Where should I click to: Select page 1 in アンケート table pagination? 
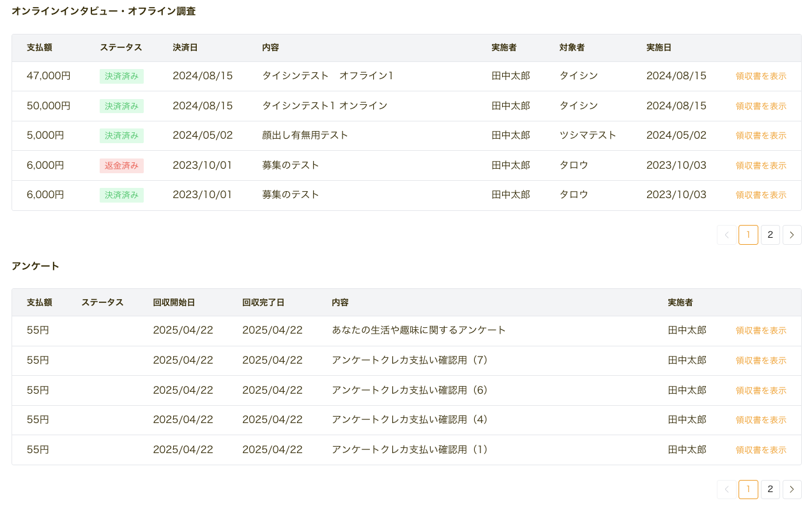(x=748, y=490)
